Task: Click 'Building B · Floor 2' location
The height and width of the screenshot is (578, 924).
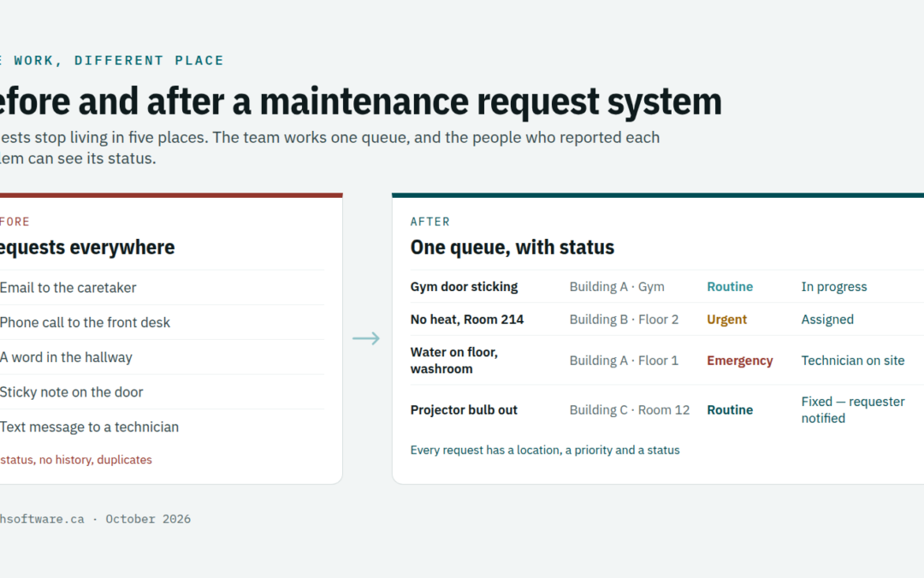Action: pyautogui.click(x=624, y=319)
